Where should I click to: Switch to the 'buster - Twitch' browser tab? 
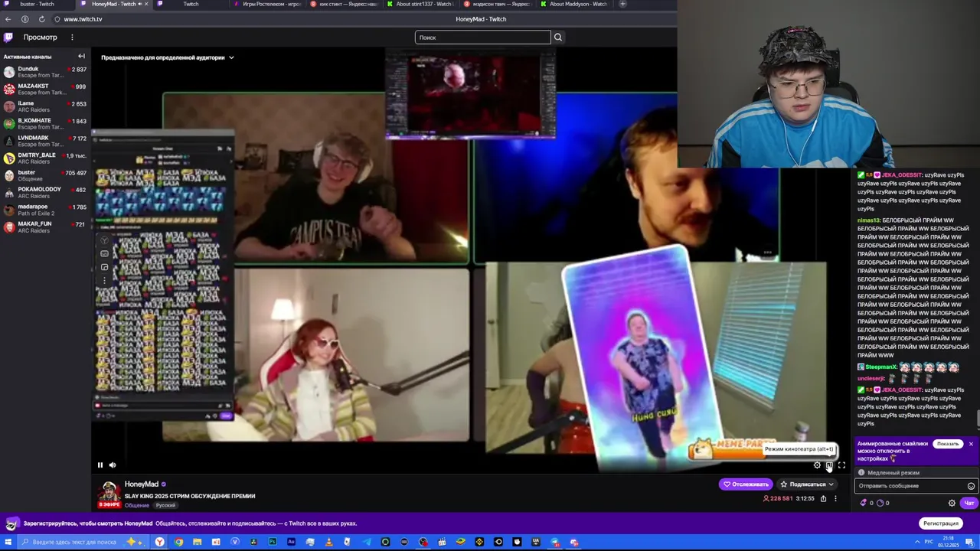click(x=37, y=4)
